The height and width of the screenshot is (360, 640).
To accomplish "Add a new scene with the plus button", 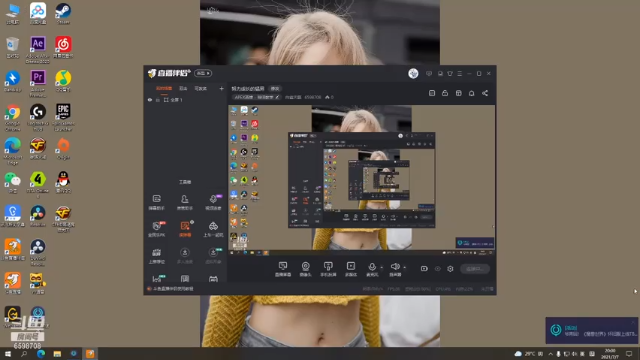I will (x=221, y=89).
